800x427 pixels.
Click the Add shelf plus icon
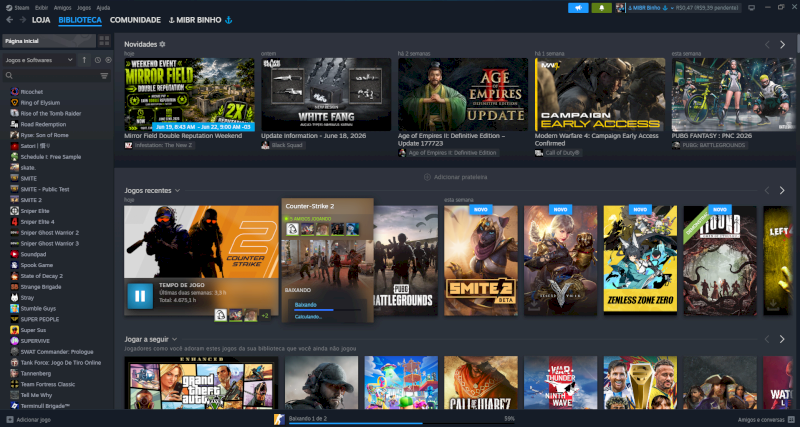click(428, 177)
